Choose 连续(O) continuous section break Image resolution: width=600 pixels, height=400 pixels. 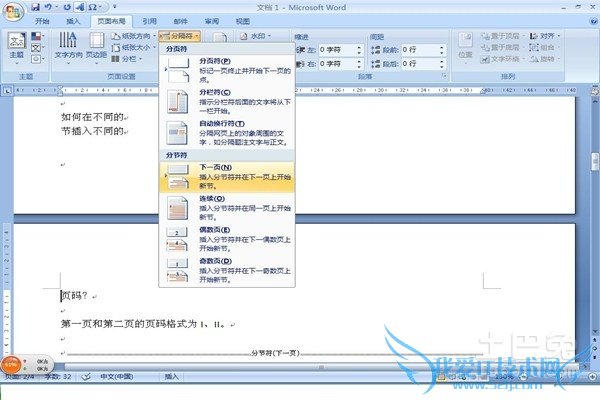click(x=227, y=208)
